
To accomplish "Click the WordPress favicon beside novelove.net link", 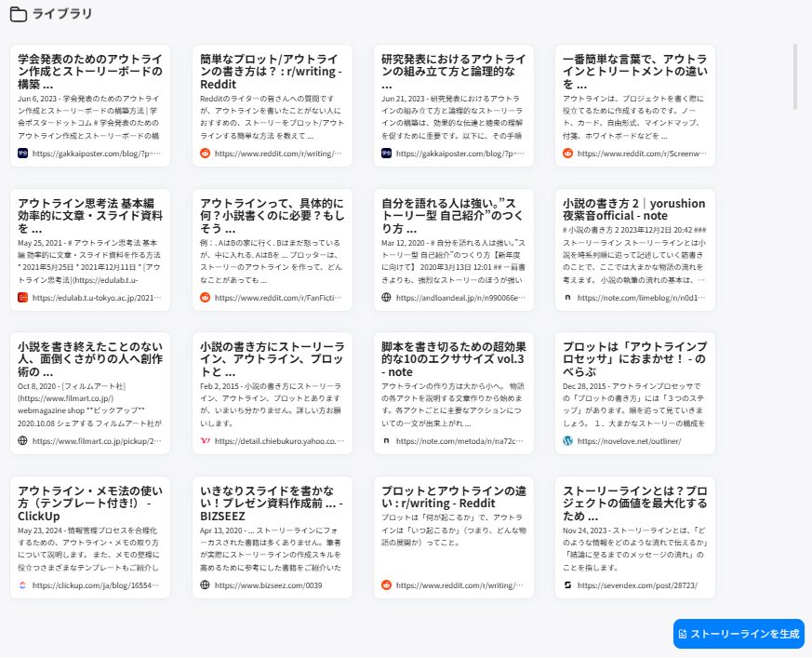I will (x=568, y=441).
